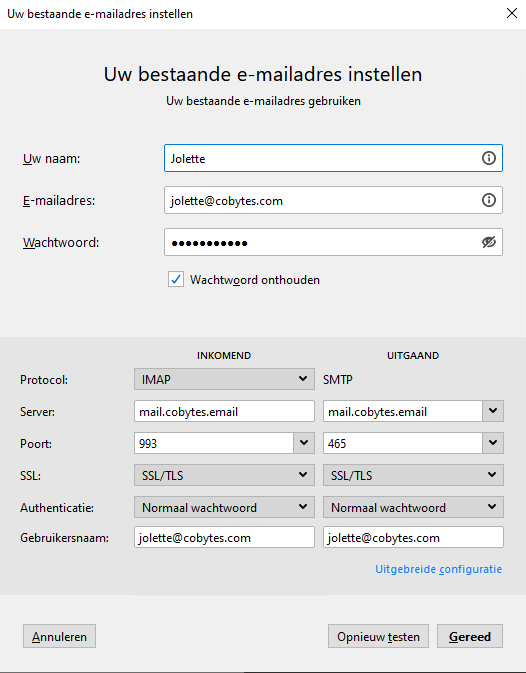Open the outgoing Normaal wachtwoord dropdown
This screenshot has height=673, width=526.
[413, 507]
